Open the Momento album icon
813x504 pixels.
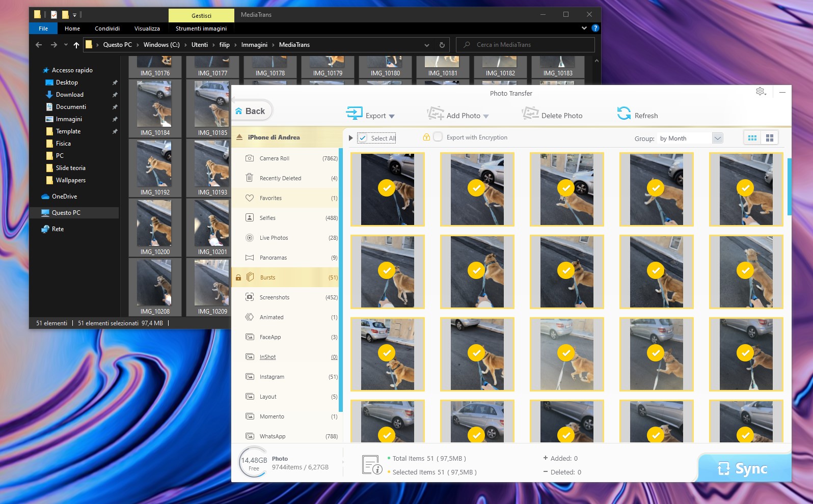pos(250,416)
